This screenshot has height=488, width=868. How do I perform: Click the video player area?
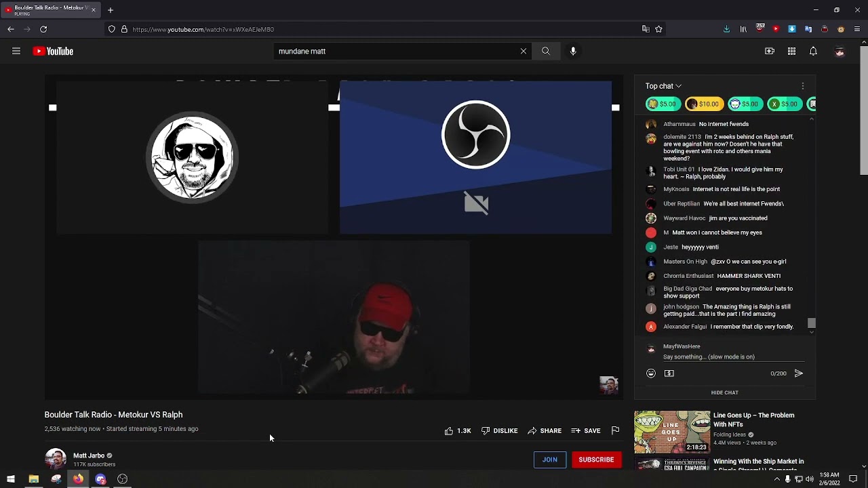pyautogui.click(x=334, y=237)
